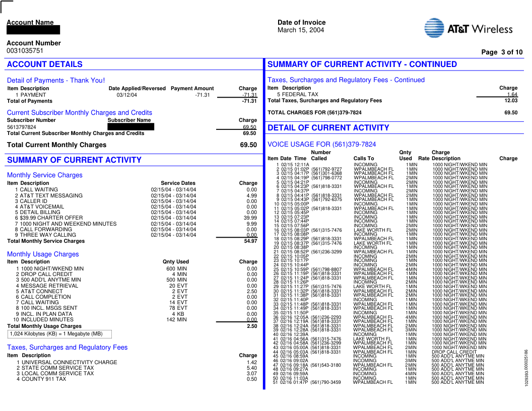Click the account number 0031035751
Viewport: 532px width, 411px height.
pyautogui.click(x=25, y=51)
